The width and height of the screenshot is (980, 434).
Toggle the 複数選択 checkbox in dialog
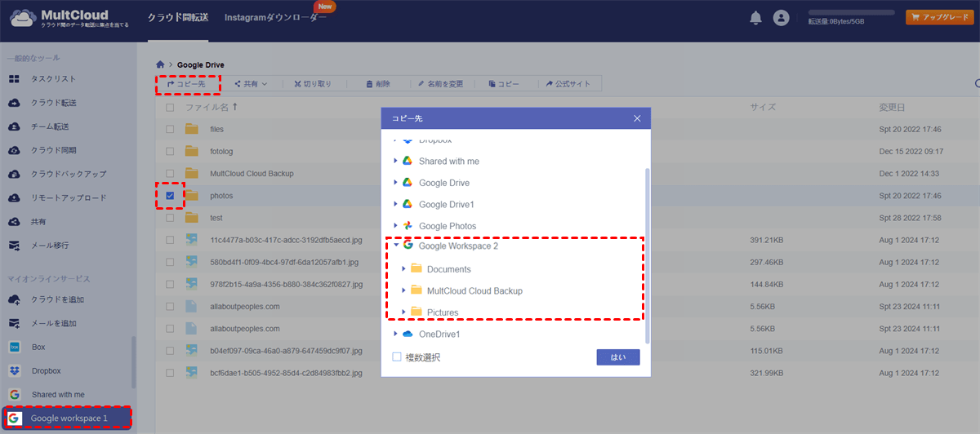397,357
